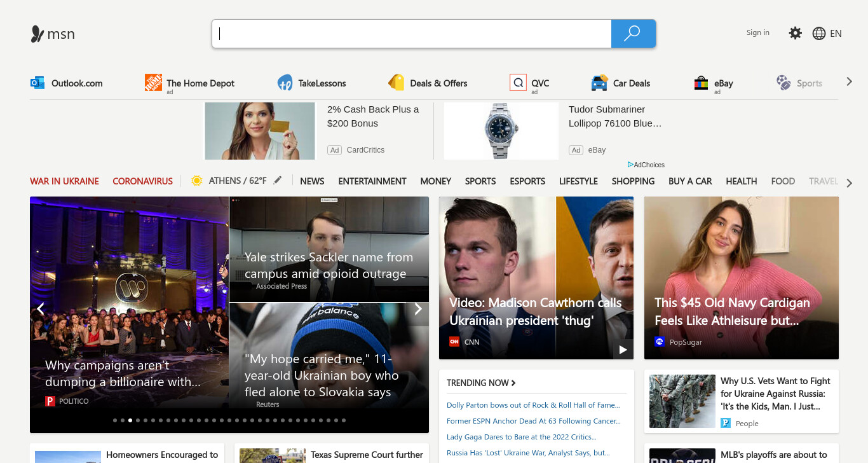Click the eBay shopping bag icon

coord(701,83)
